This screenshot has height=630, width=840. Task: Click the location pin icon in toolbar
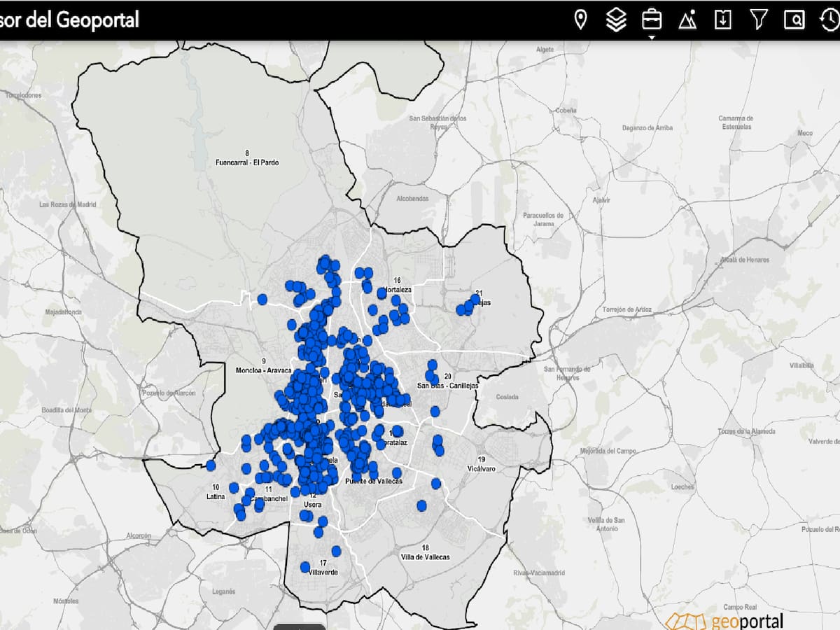[580, 20]
